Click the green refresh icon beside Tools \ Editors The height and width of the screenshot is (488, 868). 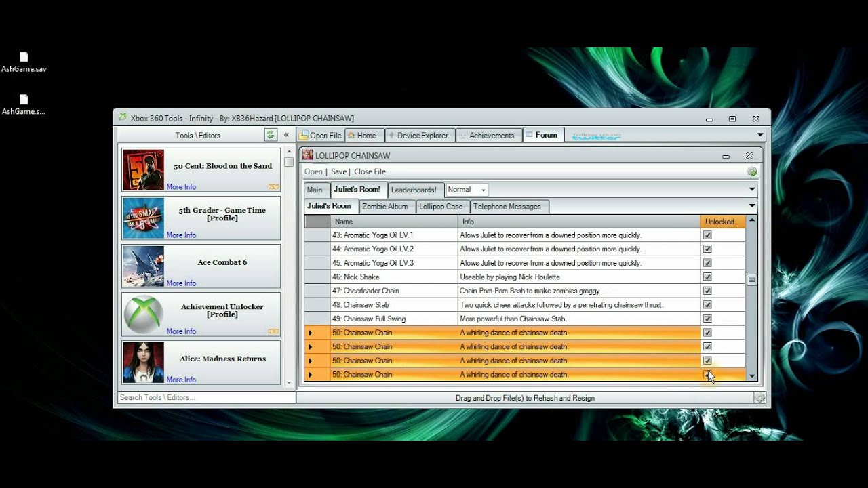click(x=271, y=135)
